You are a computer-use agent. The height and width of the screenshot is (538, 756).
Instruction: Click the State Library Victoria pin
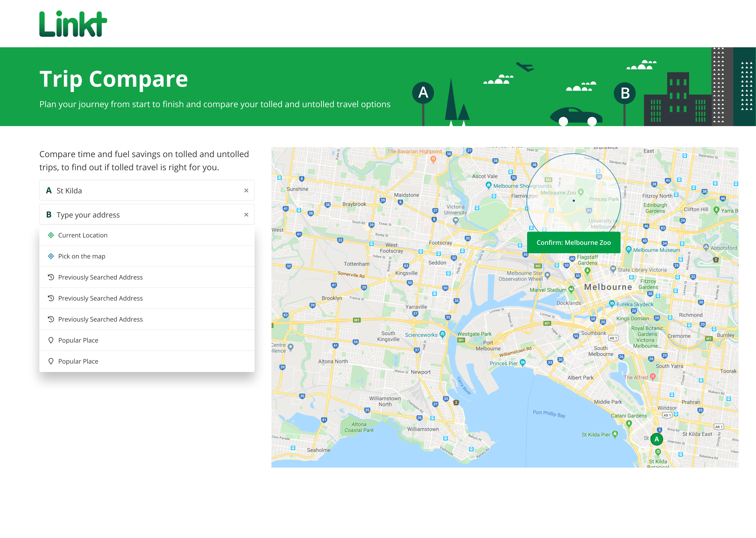613,269
